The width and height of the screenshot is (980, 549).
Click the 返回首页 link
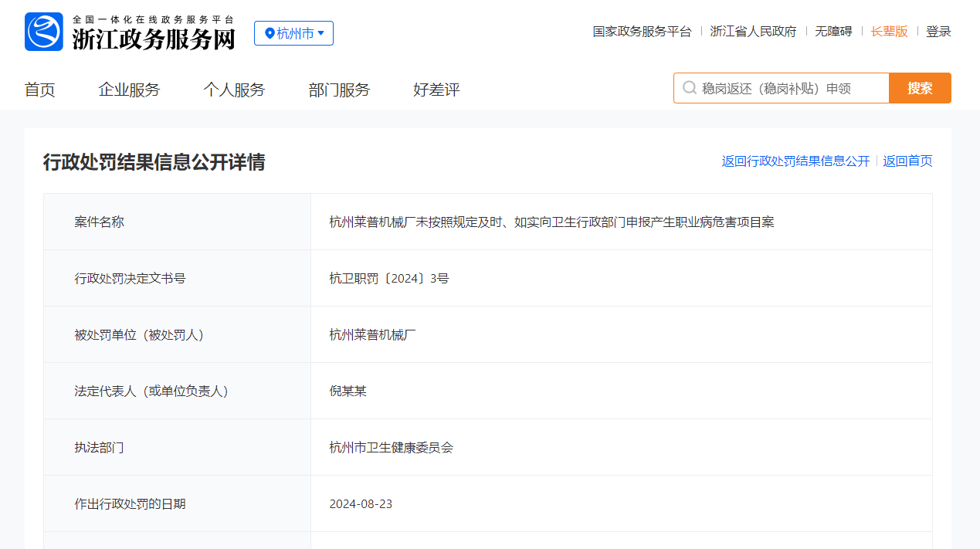pyautogui.click(x=907, y=161)
